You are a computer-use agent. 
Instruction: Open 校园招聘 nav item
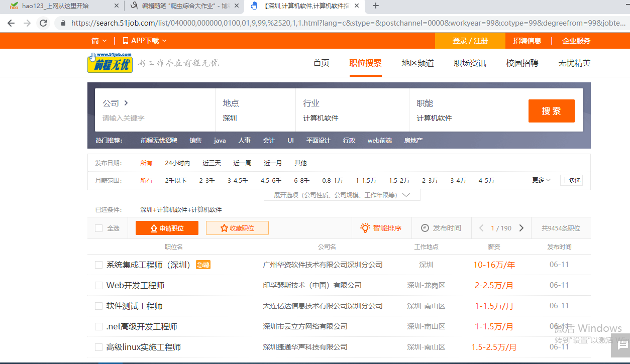[522, 63]
